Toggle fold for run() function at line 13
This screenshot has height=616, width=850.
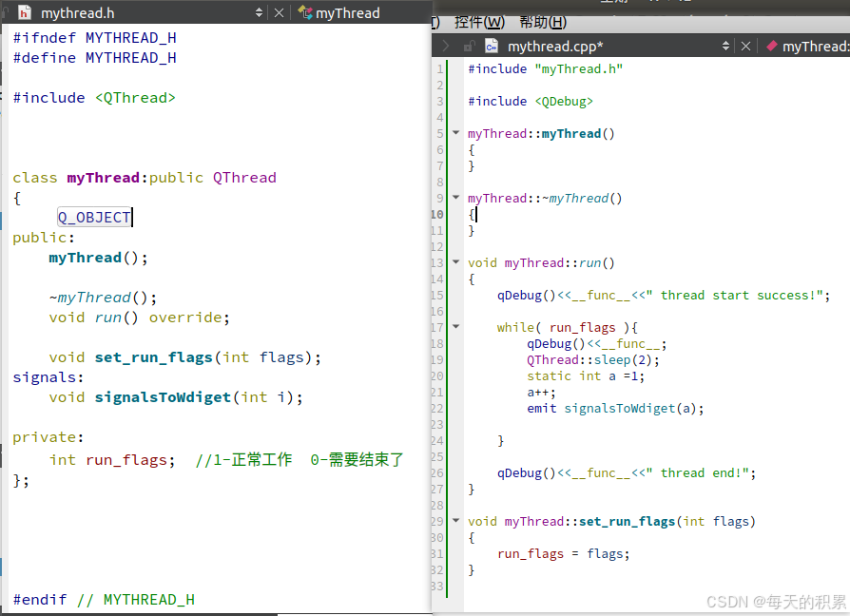(x=456, y=263)
